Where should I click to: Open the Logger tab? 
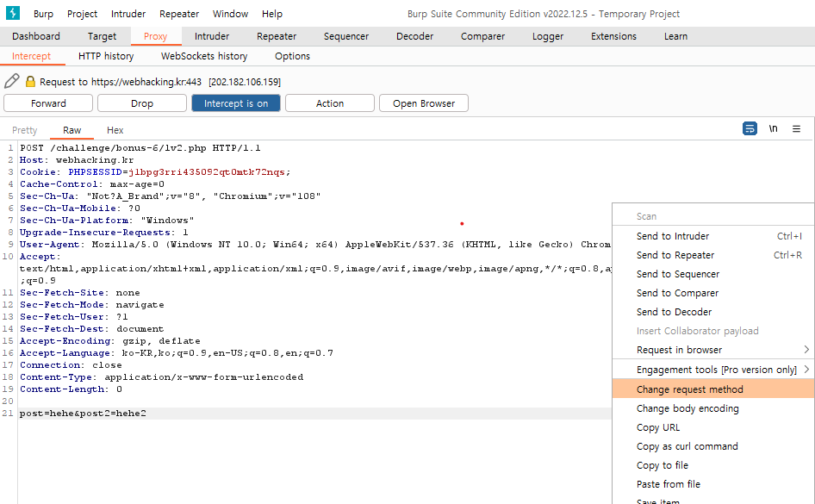(x=548, y=36)
